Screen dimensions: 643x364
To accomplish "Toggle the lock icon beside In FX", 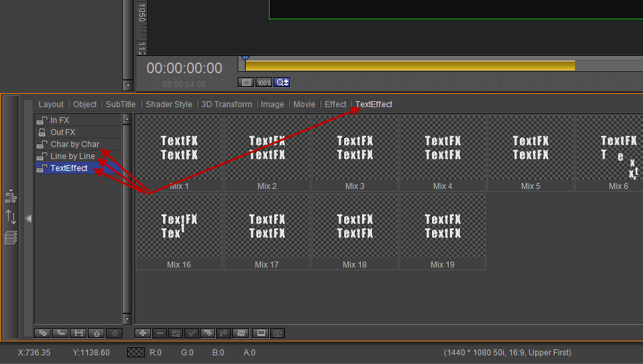I will tap(42, 120).
